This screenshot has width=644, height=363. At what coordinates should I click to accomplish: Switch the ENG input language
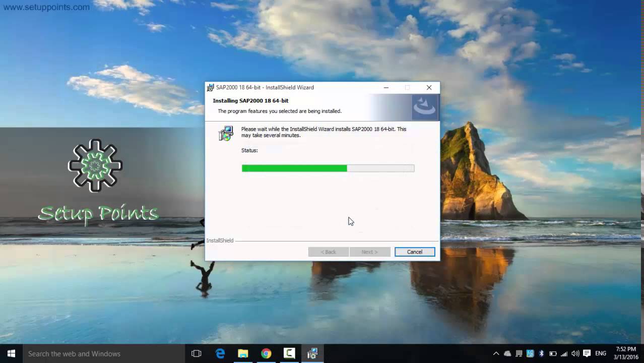(x=601, y=353)
